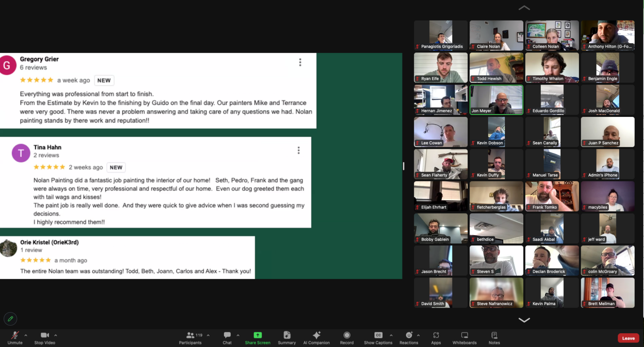
Task: Toggle Show Captions on
Action: coord(378,338)
